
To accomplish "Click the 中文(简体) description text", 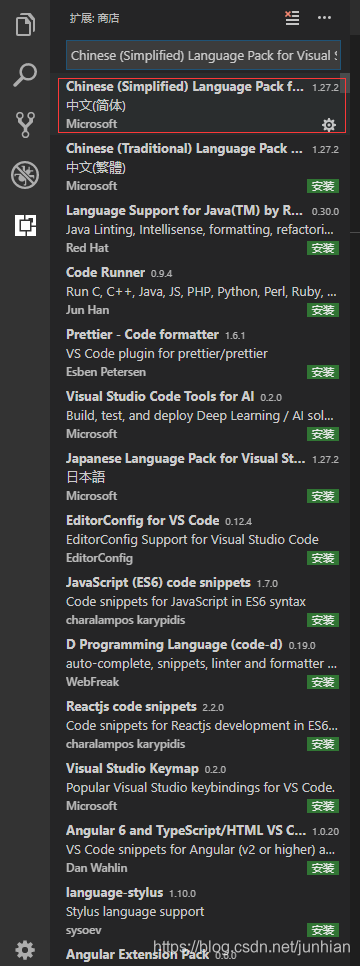I will coord(96,106).
